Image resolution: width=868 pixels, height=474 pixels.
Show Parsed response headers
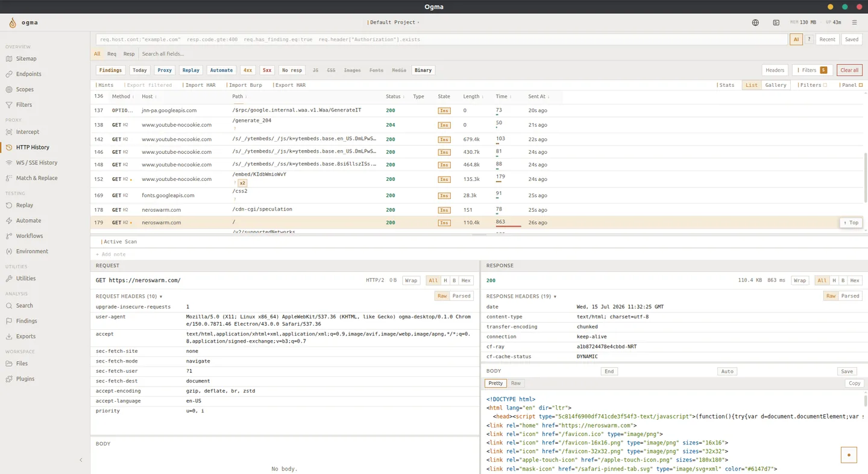[850, 296]
